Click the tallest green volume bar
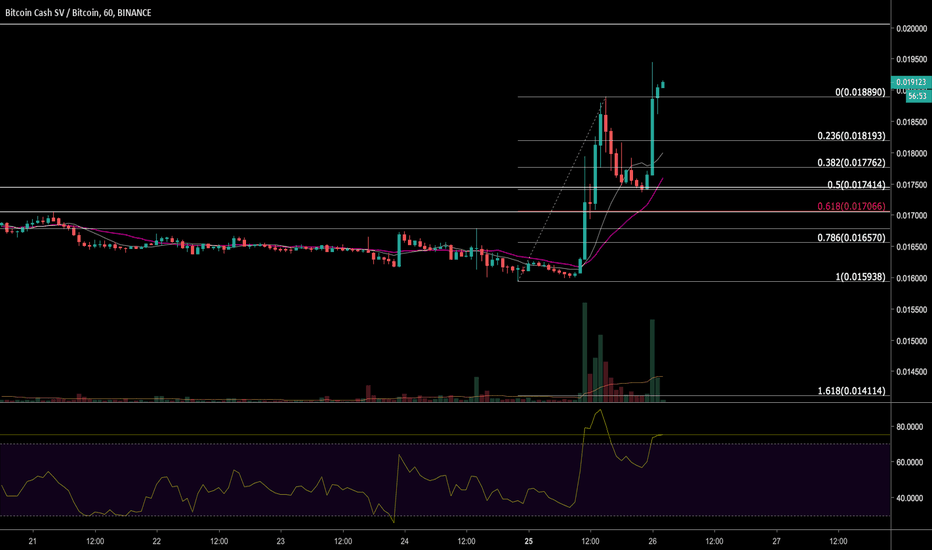Image resolution: width=932 pixels, height=550 pixels. tap(585, 352)
